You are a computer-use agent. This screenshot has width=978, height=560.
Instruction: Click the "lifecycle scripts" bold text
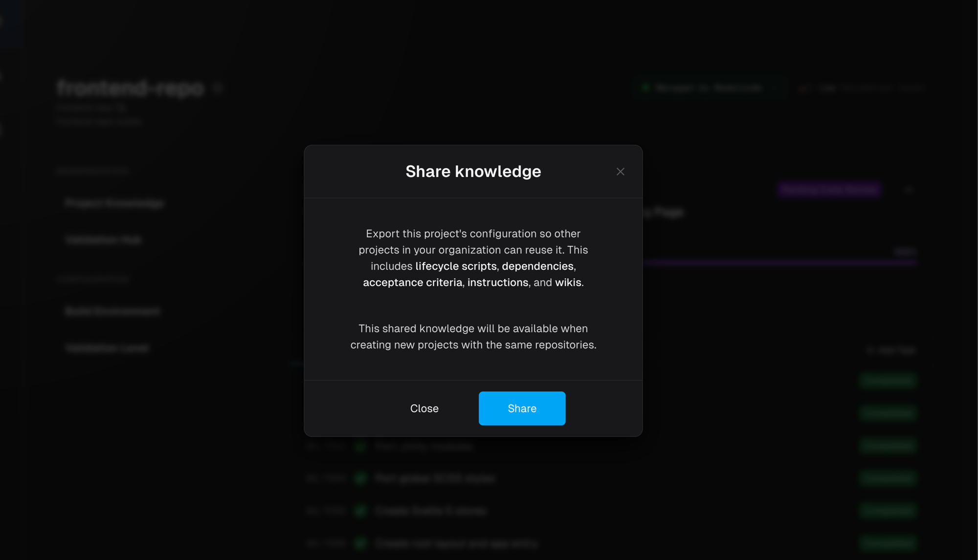[x=456, y=266]
